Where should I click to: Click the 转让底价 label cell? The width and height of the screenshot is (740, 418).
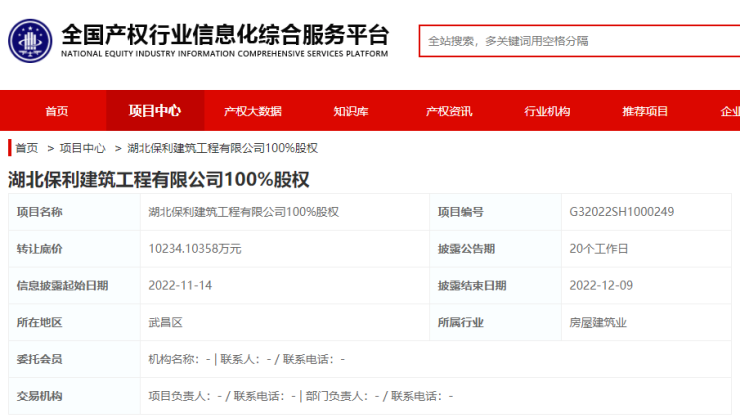[x=75, y=249]
